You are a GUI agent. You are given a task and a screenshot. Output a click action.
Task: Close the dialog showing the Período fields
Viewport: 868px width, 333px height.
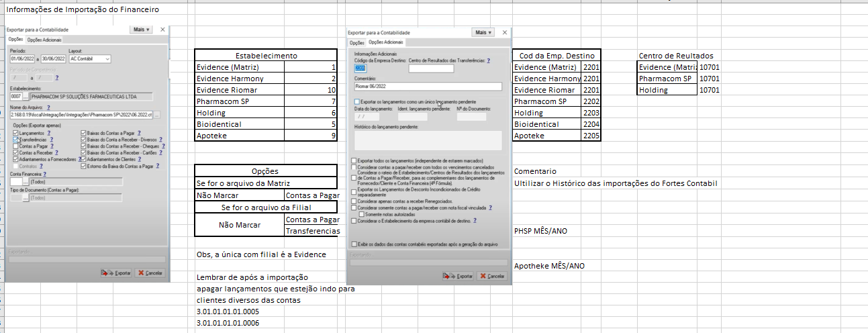pyautogui.click(x=162, y=30)
